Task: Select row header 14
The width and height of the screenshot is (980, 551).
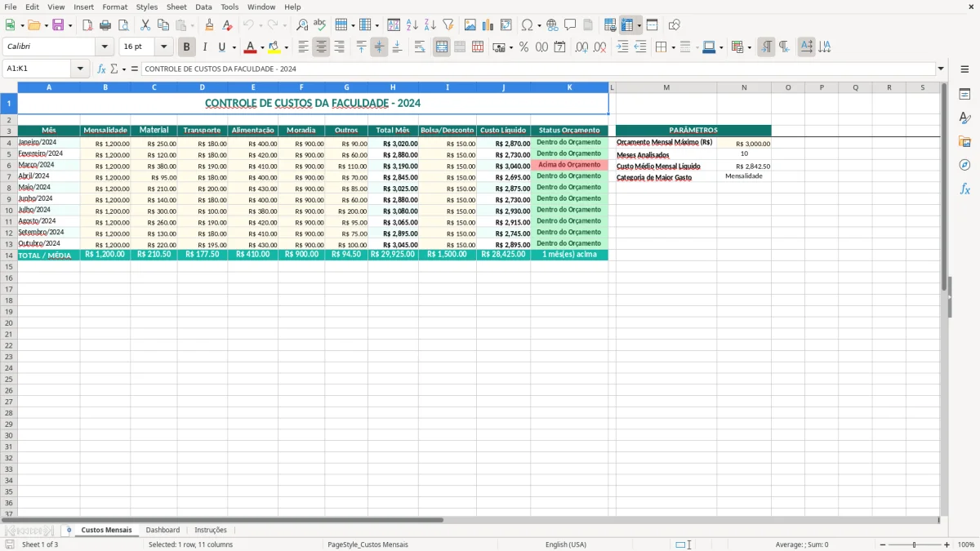Action: tap(9, 255)
